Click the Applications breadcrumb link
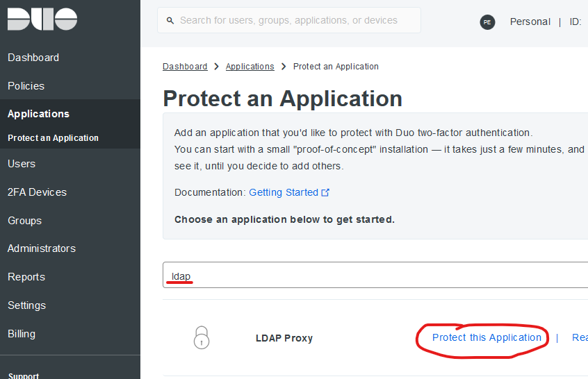The width and height of the screenshot is (588, 379). (250, 67)
